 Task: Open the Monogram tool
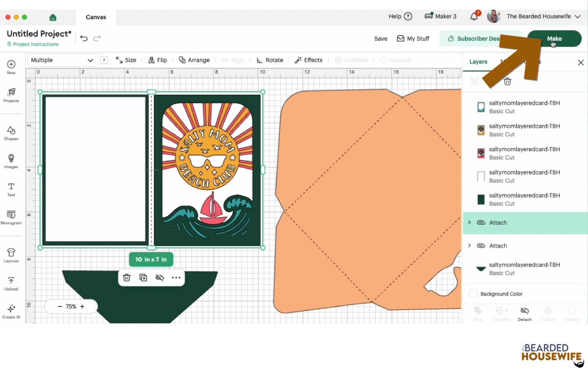[x=11, y=217]
